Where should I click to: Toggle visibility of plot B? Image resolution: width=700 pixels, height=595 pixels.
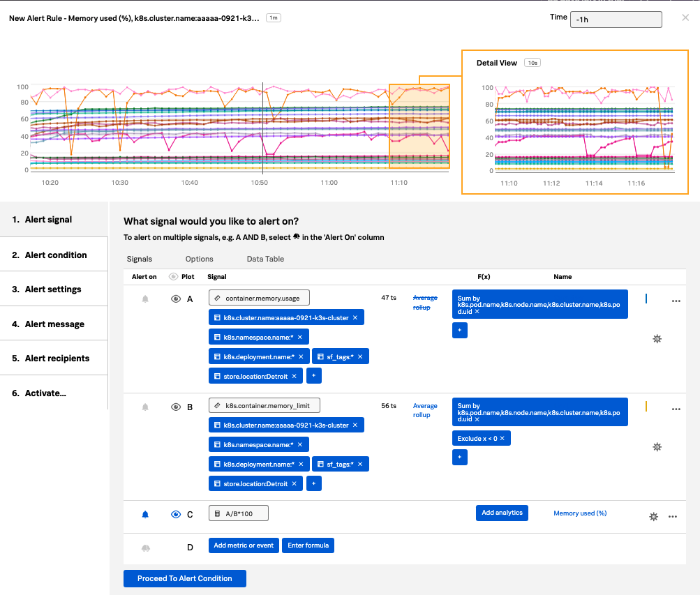click(x=176, y=407)
